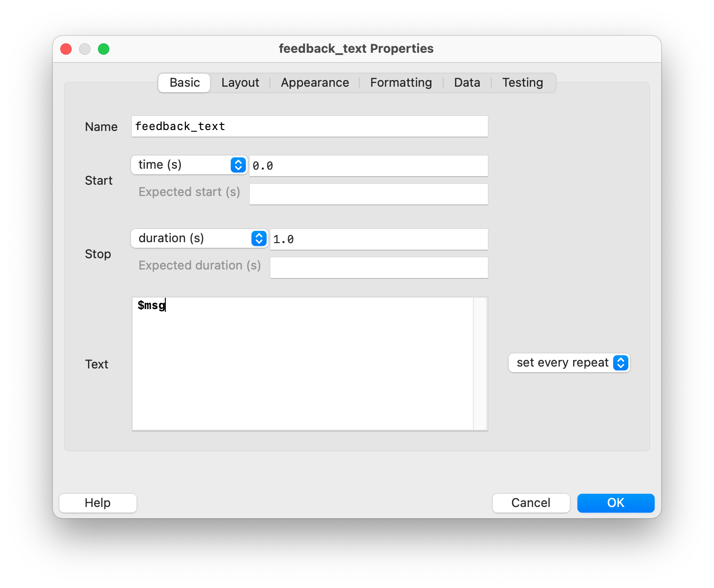
Task: Click the stop duration value field
Action: pos(379,239)
